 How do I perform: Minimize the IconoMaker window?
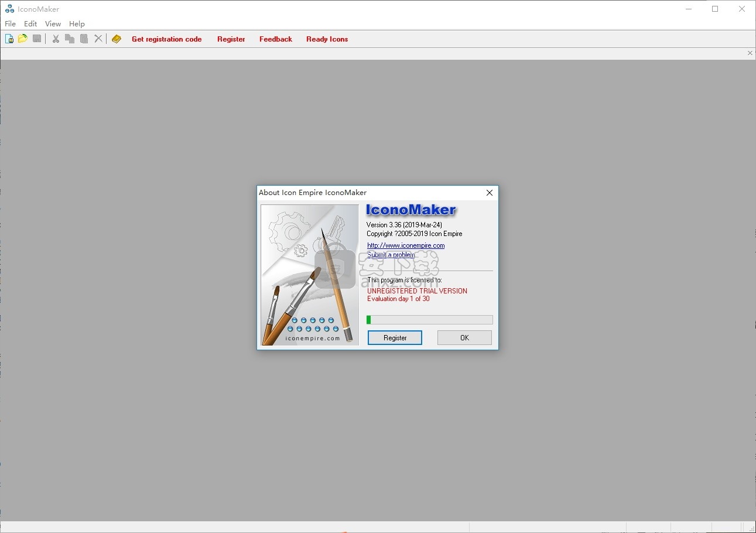(688, 9)
